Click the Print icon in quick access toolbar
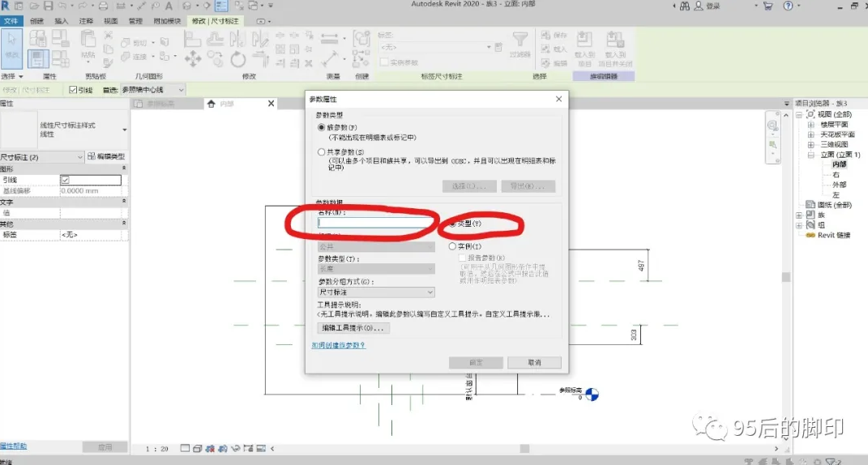 (x=103, y=6)
